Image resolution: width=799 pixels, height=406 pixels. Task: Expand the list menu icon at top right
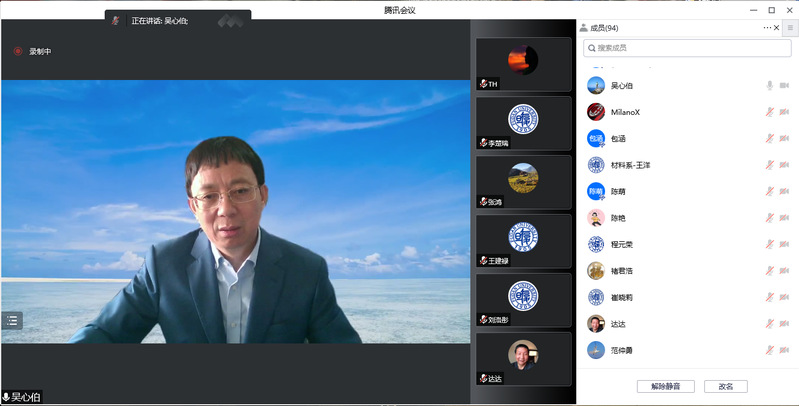pos(790,28)
